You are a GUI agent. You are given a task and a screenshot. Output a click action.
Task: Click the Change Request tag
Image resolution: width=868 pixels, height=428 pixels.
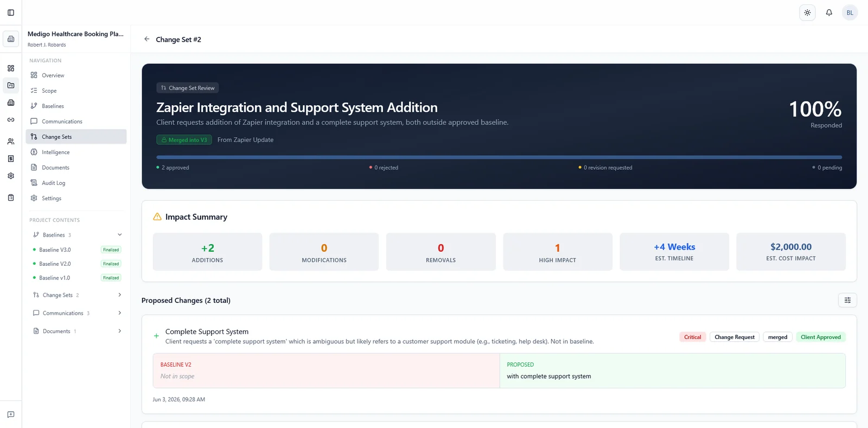pyautogui.click(x=735, y=337)
